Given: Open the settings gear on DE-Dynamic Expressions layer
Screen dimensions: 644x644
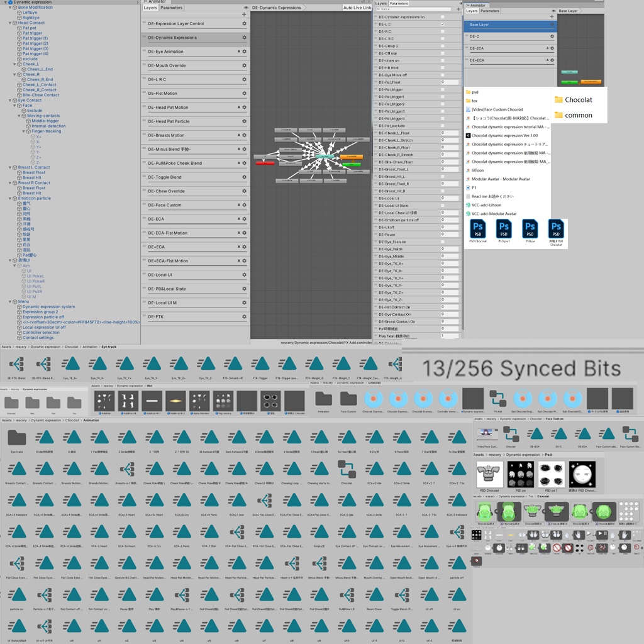Looking at the screenshot, I should tap(243, 37).
